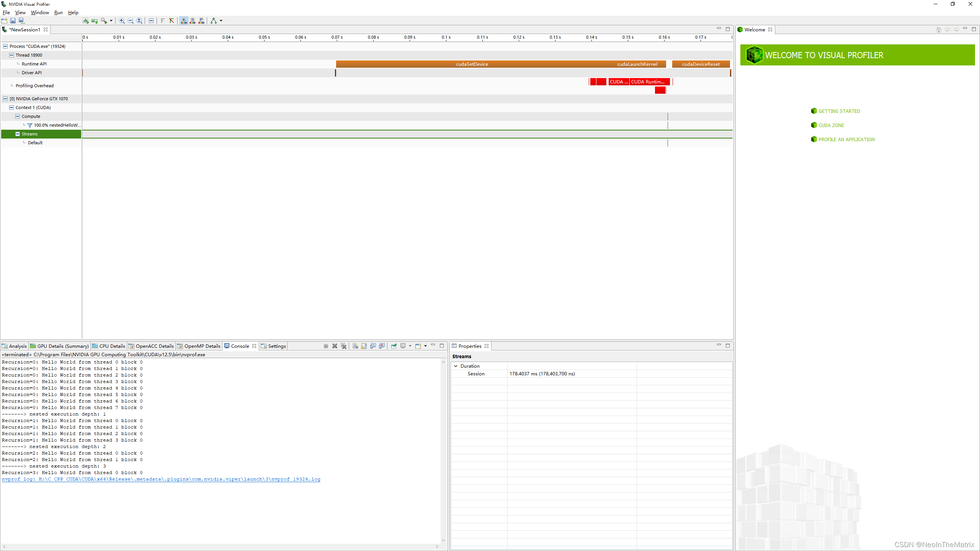Click the console Terminate stop icon
980x551 pixels.
tap(326, 346)
